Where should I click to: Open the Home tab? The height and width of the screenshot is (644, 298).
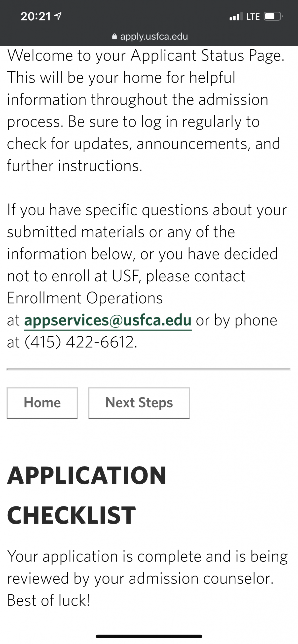coord(42,403)
